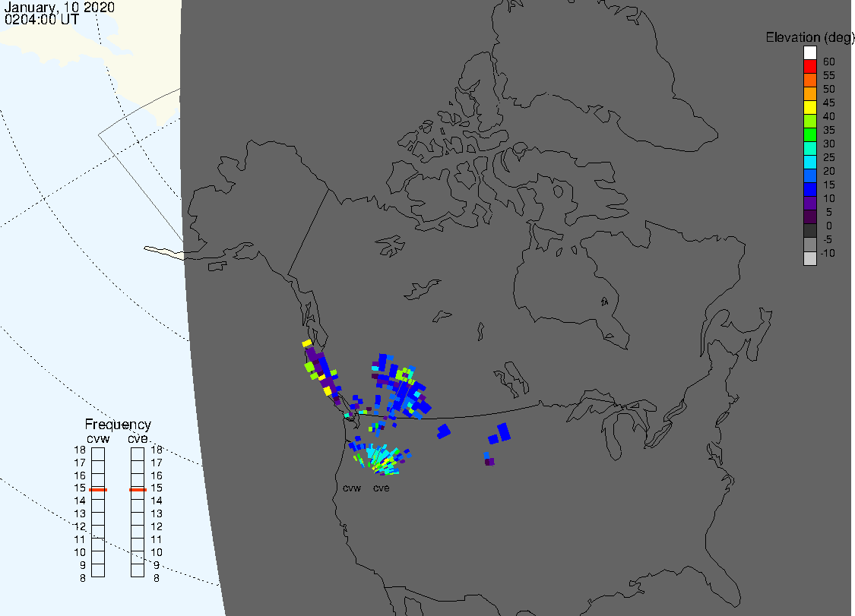Click '8' on the cve frequency scale
855x616 pixels.
[157, 578]
